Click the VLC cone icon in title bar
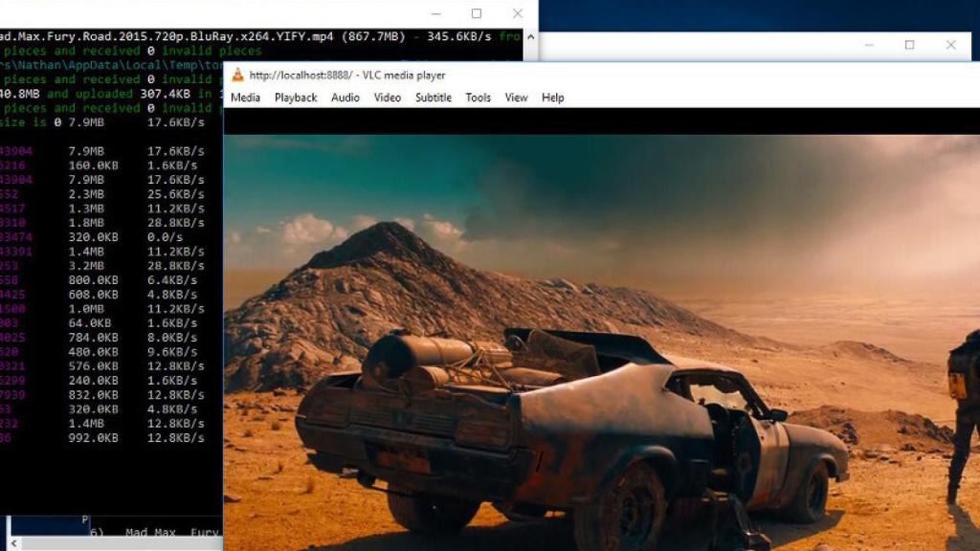 click(x=237, y=75)
